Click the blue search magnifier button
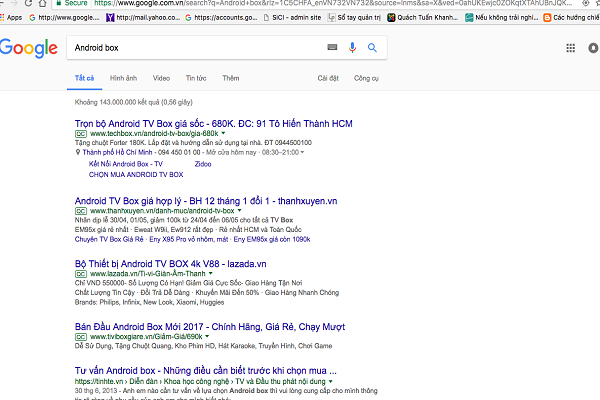Viewport: 600px width, 400px height. (x=372, y=47)
